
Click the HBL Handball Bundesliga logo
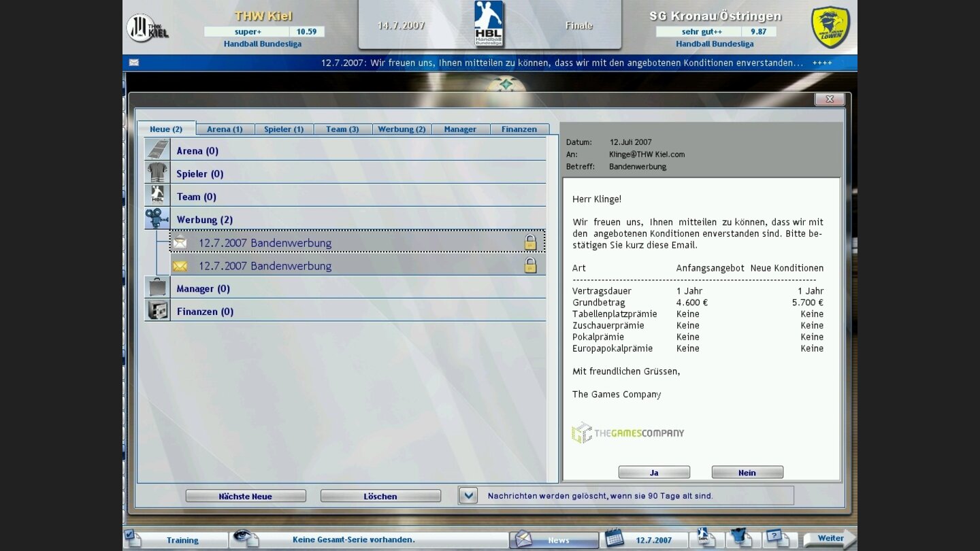[489, 24]
